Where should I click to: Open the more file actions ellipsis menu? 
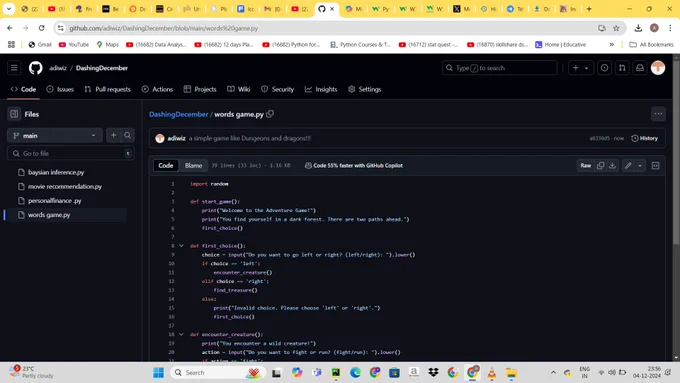(658, 114)
